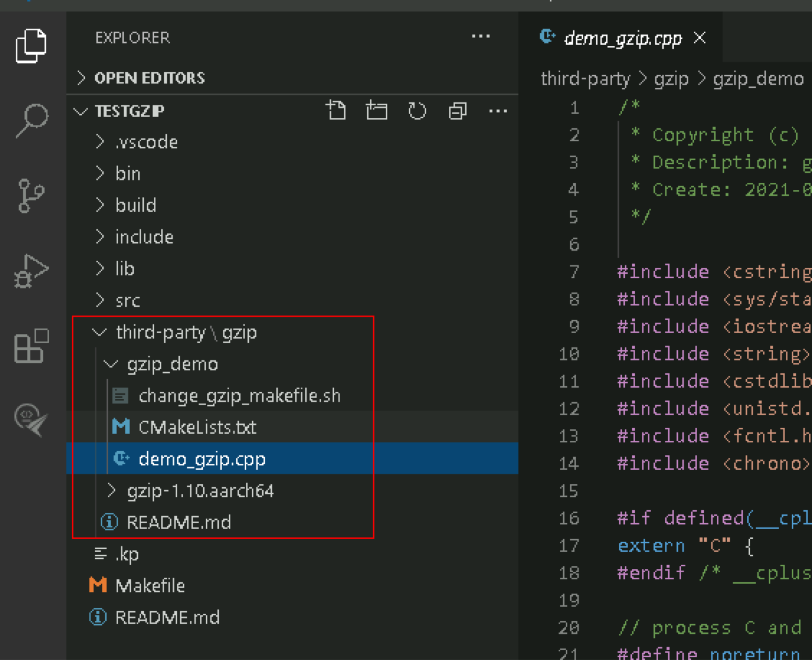Click the 'extern "C" {' code line

686,546
